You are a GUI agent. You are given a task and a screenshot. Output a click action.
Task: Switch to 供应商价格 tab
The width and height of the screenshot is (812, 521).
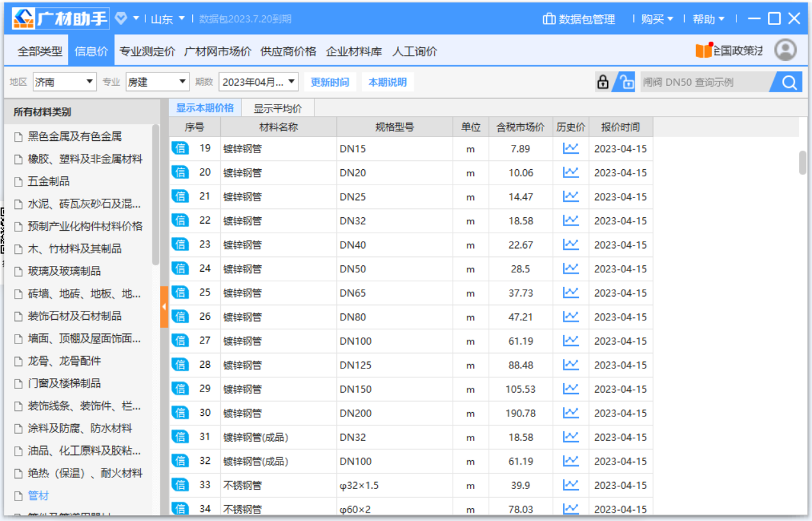click(288, 51)
